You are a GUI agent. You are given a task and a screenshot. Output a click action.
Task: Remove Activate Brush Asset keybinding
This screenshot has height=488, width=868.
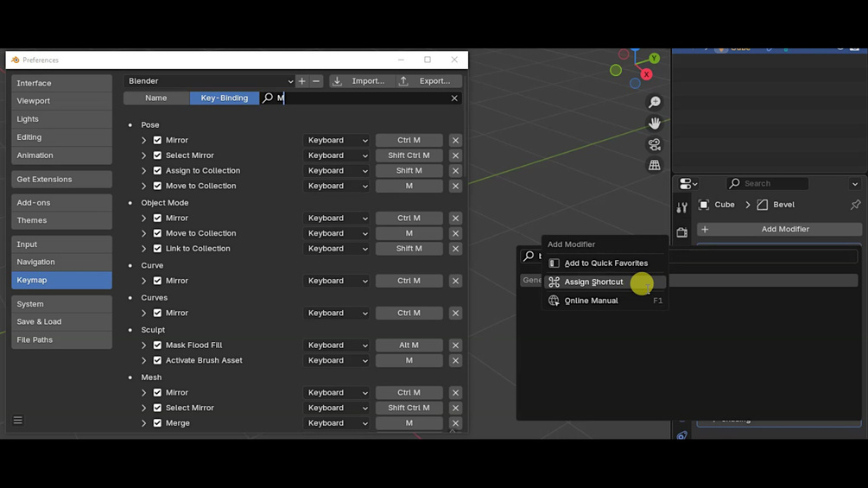[x=455, y=361]
